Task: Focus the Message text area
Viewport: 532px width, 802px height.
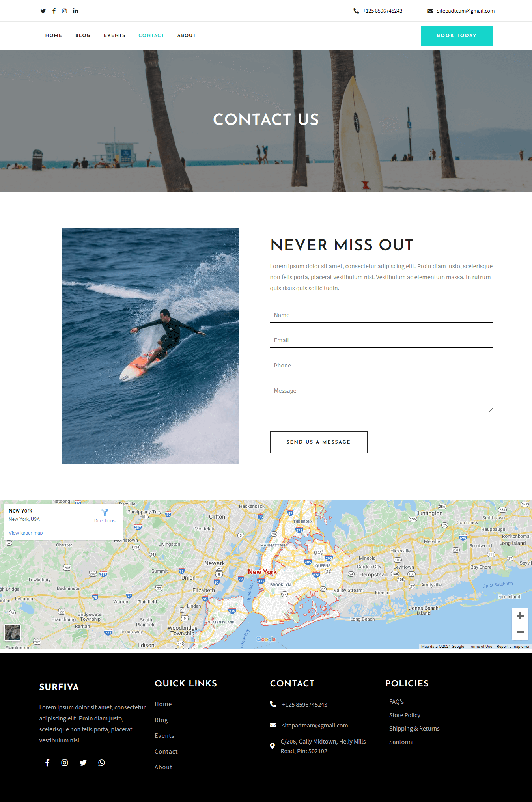Action: click(381, 398)
